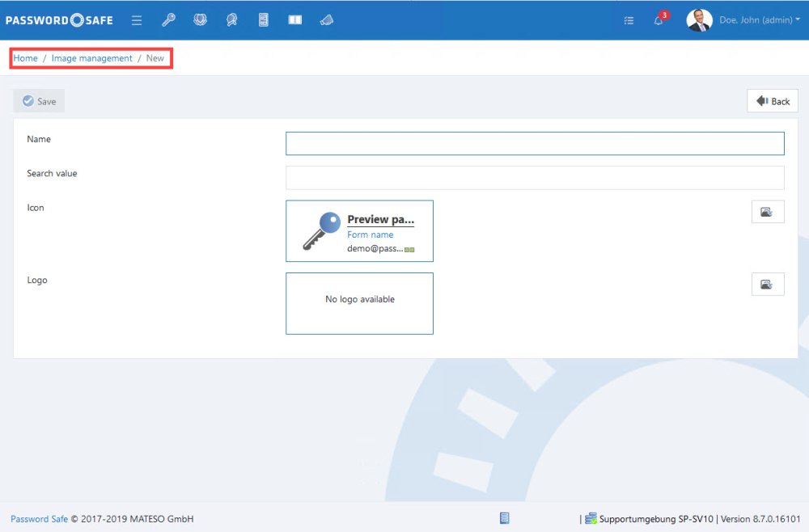
Task: Click the Supportumgebung SP-SV10 footer text
Action: coord(656,519)
